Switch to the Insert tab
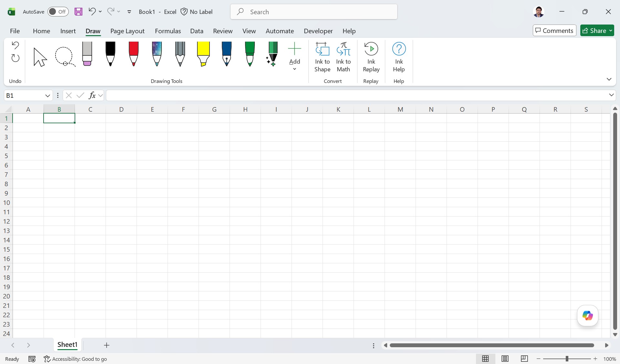Screen dimensions: 620x364 68,31
